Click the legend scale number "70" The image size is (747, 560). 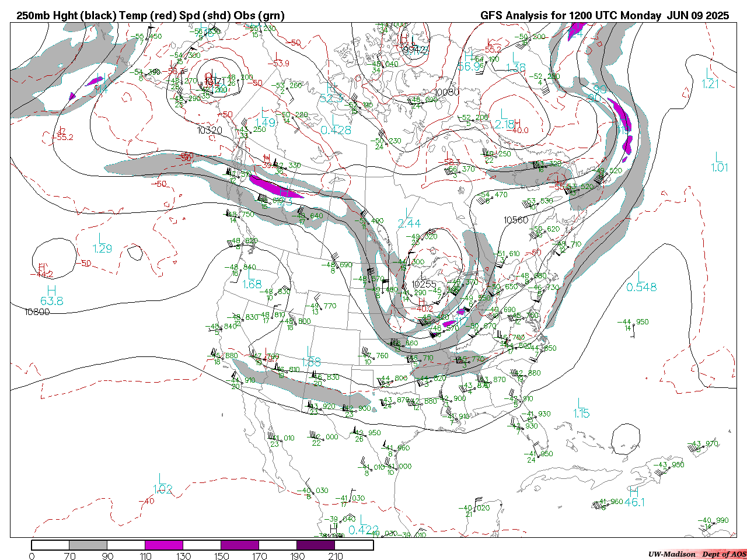(x=69, y=556)
